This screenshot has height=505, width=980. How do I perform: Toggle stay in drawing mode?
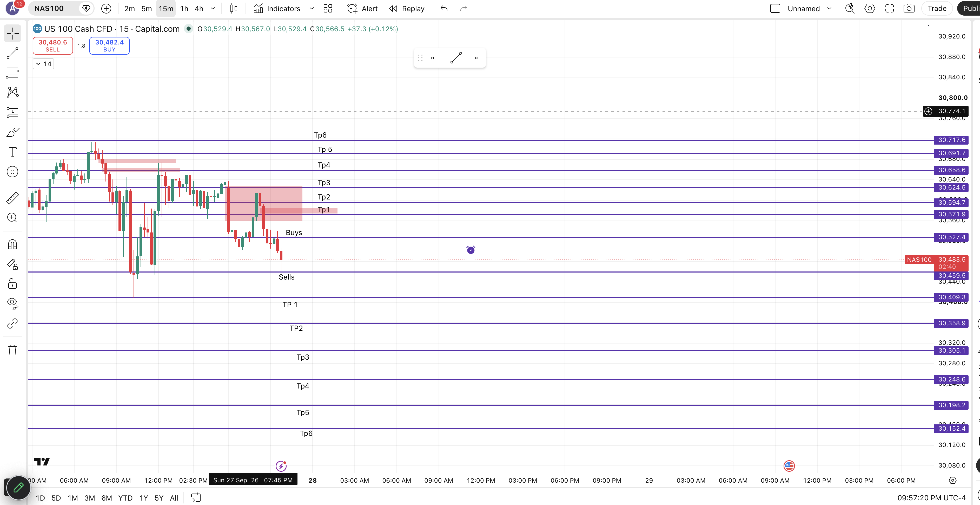click(x=12, y=264)
